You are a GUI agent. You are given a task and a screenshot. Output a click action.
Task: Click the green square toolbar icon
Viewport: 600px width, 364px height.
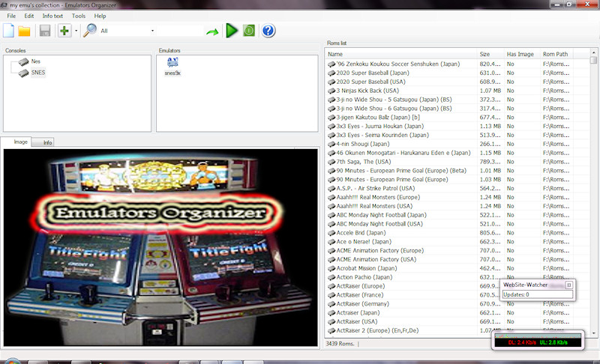[249, 31]
